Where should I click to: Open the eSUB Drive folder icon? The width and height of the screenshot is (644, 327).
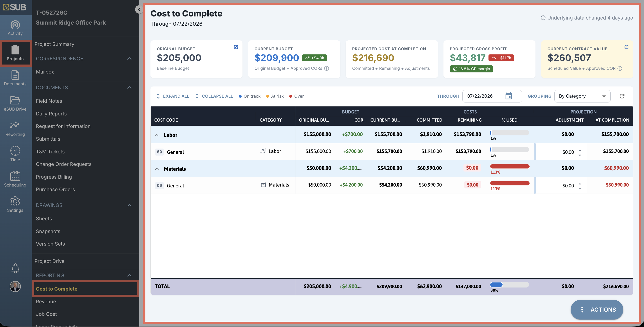pos(15,100)
